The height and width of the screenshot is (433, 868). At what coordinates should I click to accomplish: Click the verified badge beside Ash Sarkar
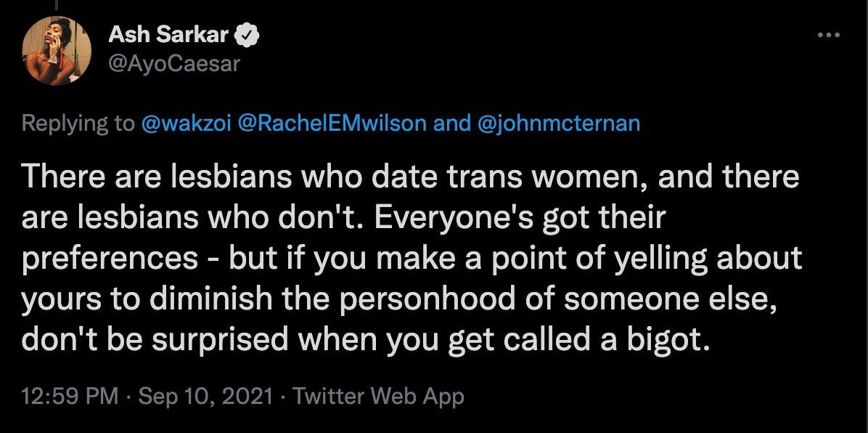[247, 35]
